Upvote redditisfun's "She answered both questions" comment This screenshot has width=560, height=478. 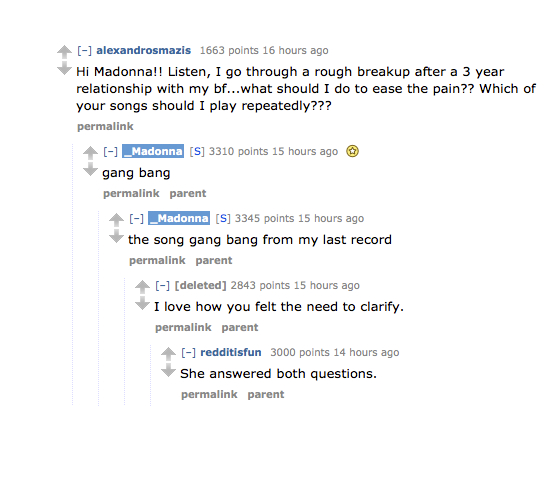(x=169, y=354)
